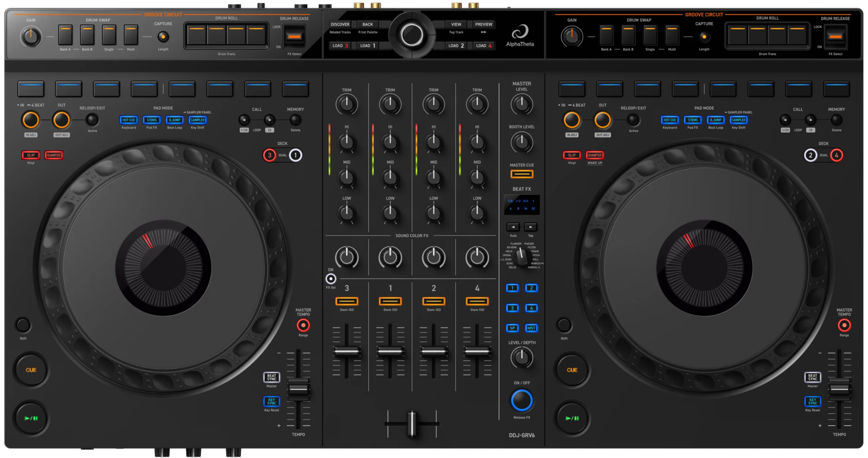Viewport: 868px width, 458px height.
Task: Hit the CUE button on the left deck
Action: (31, 370)
